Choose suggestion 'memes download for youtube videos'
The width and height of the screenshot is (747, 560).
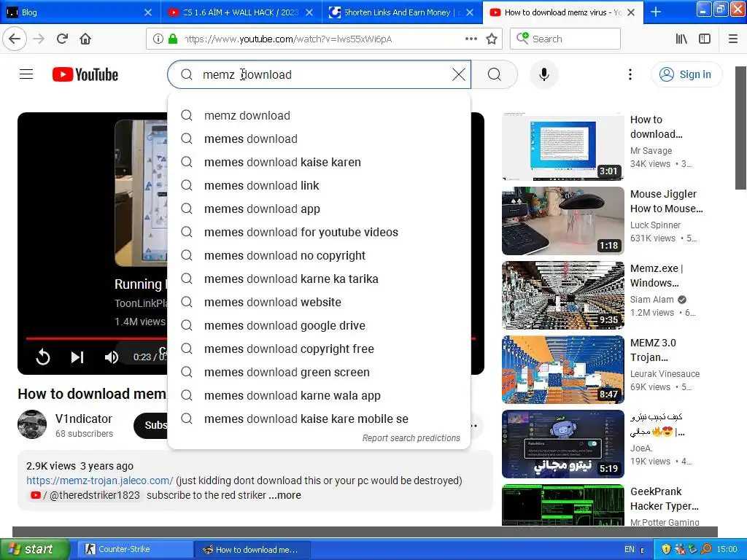pyautogui.click(x=319, y=232)
